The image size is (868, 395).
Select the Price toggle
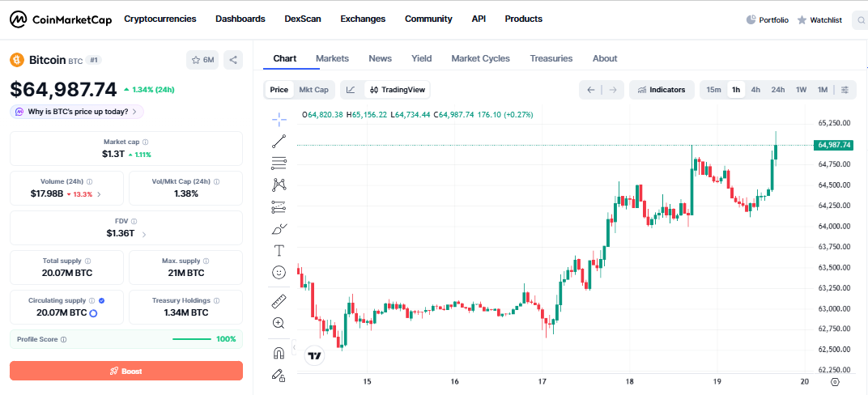279,90
